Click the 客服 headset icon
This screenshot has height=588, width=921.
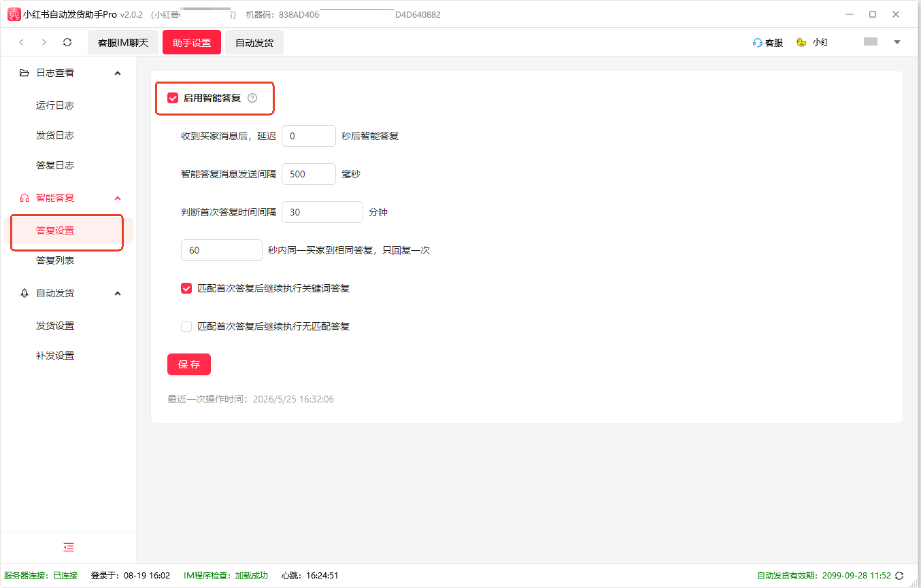click(757, 42)
